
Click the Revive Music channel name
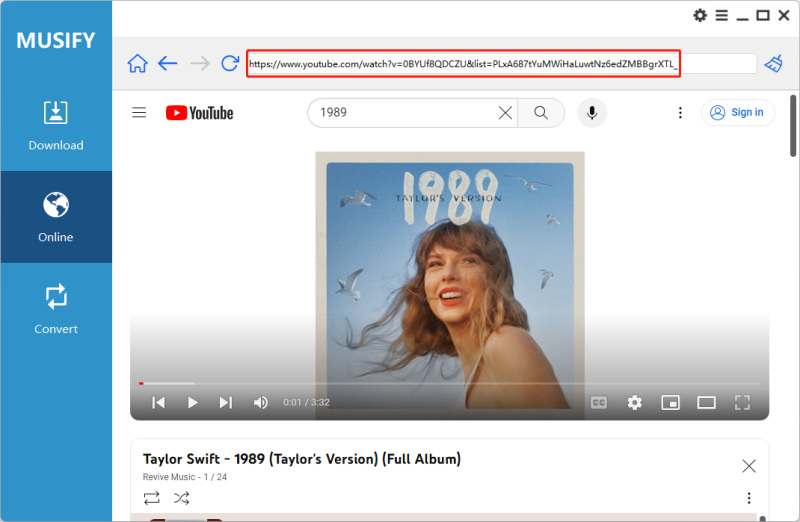169,477
